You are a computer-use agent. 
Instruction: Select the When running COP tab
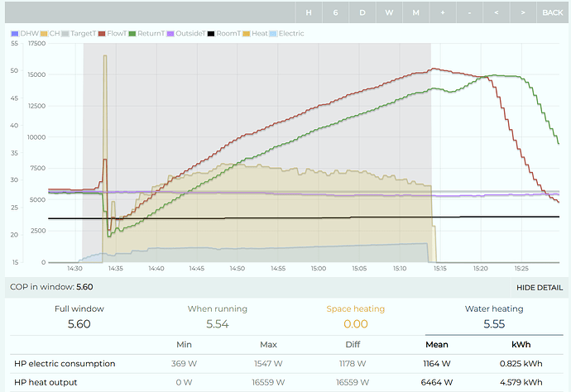[x=218, y=317]
